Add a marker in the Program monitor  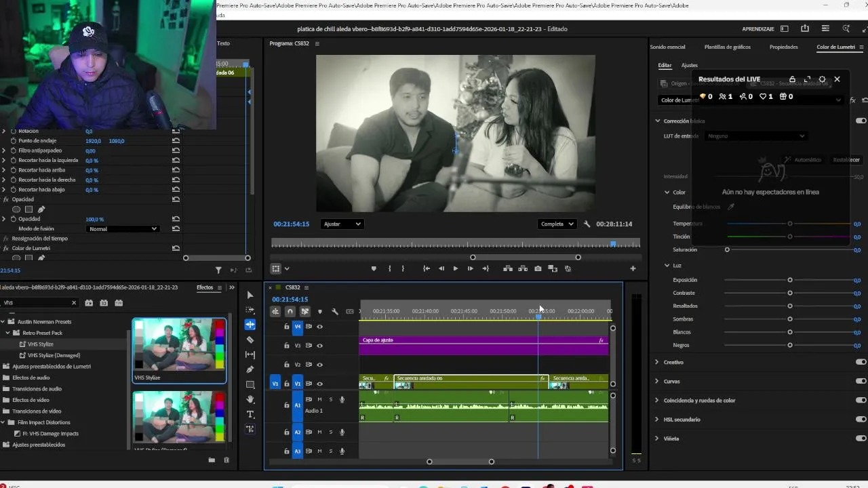click(x=374, y=268)
